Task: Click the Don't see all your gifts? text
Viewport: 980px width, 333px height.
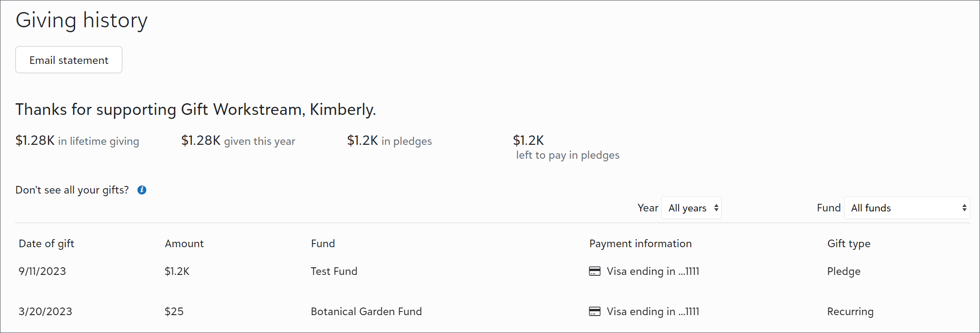Action: click(x=72, y=190)
